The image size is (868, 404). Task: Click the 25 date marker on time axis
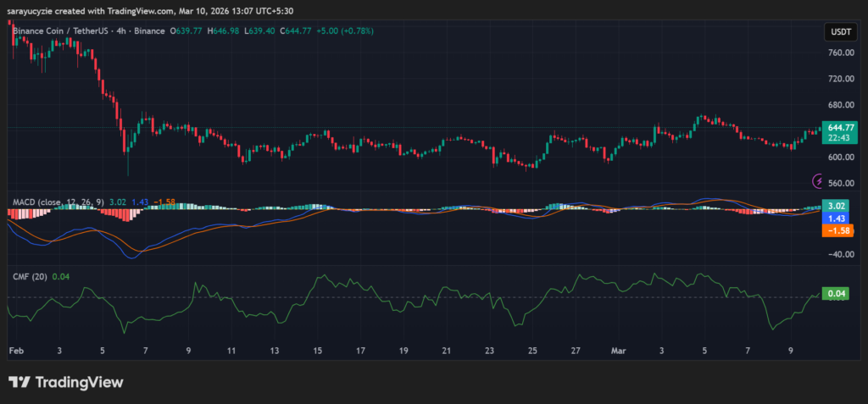point(532,349)
